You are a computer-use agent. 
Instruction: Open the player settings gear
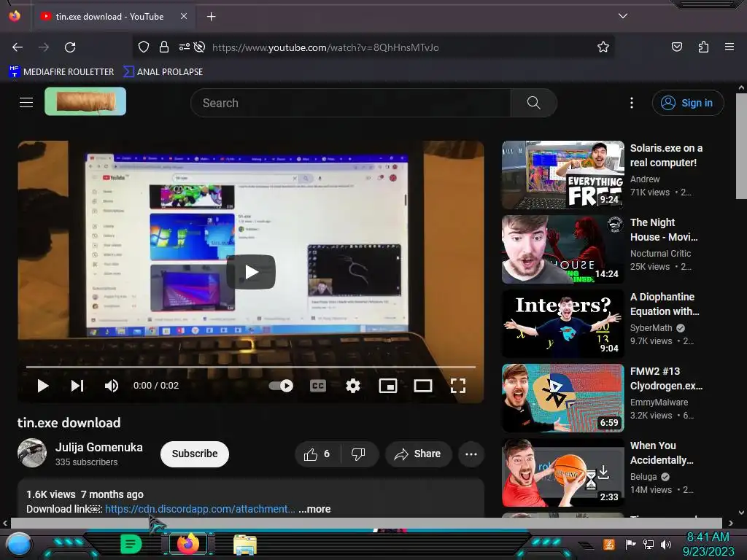click(x=352, y=386)
